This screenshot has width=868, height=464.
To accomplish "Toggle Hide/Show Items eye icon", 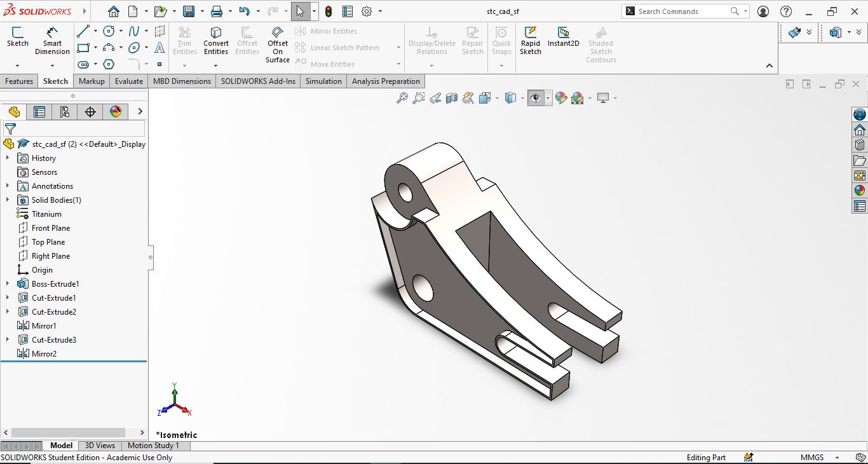I will pos(536,98).
